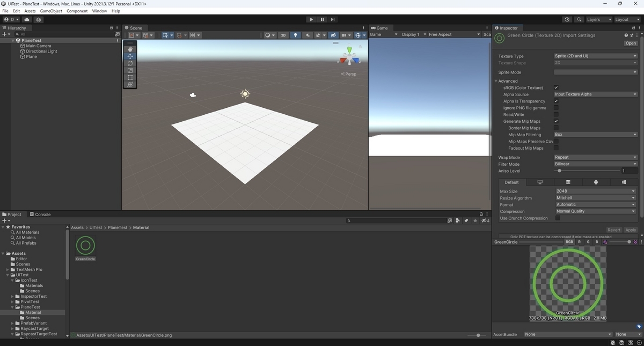Open version control settings gear icon
644x346 pixels.
[38, 19]
